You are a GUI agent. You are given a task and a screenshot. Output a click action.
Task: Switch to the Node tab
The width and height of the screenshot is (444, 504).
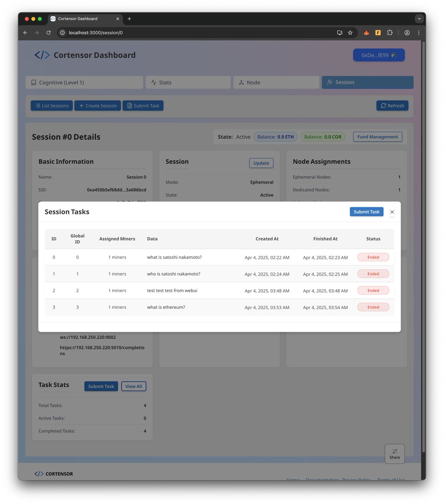coord(276,82)
